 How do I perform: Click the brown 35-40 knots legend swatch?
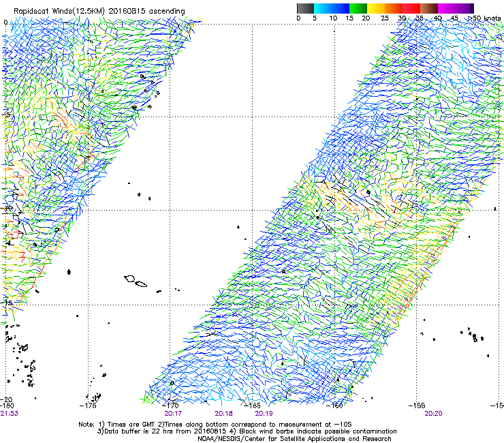pos(429,8)
